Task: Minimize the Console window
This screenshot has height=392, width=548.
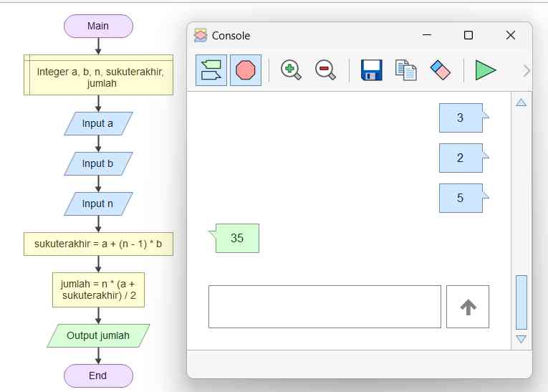Action: [427, 35]
